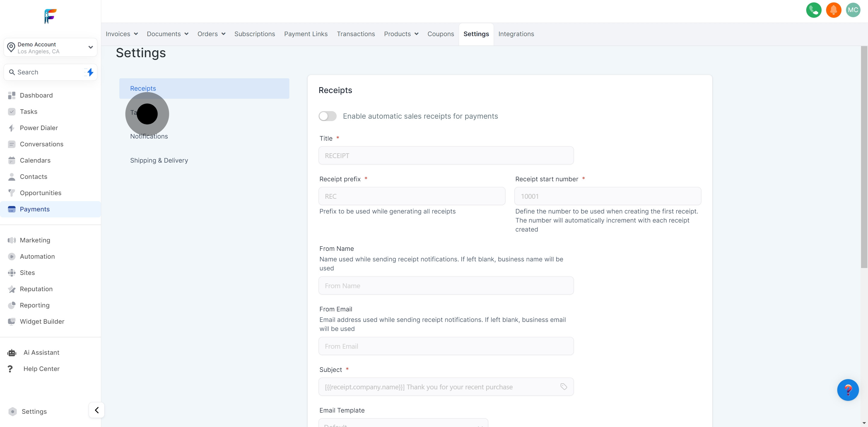The height and width of the screenshot is (427, 868).
Task: Enable automatic sales receipts toggle
Action: coord(328,116)
